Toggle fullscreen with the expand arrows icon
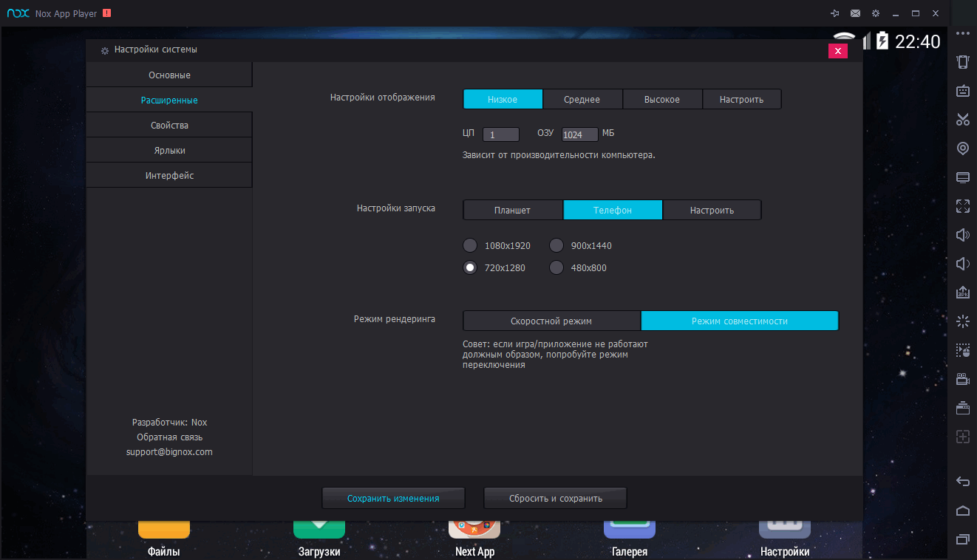The height and width of the screenshot is (560, 977). pyautogui.click(x=962, y=206)
